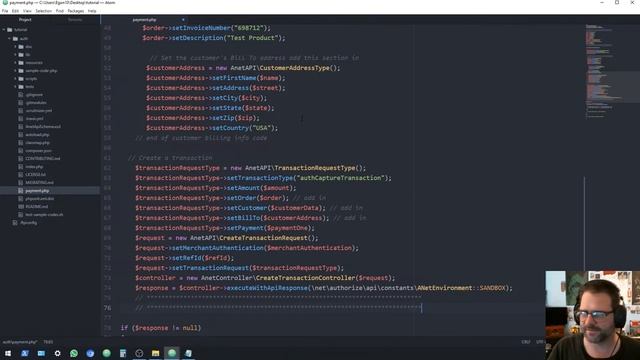
Task: Click the scripts folder icon
Action: [21, 79]
